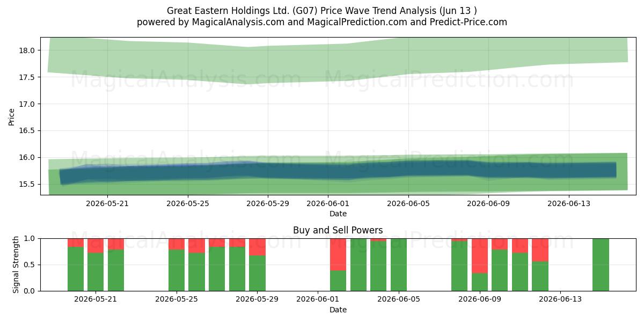Click the 2026-05-21 date on the price chart axis
The height and width of the screenshot is (322, 644).
[107, 203]
